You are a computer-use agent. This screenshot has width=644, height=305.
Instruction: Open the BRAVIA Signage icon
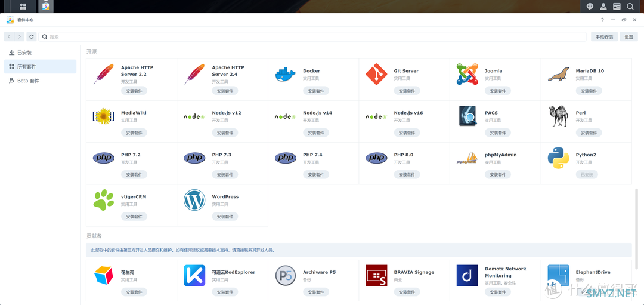click(x=376, y=275)
